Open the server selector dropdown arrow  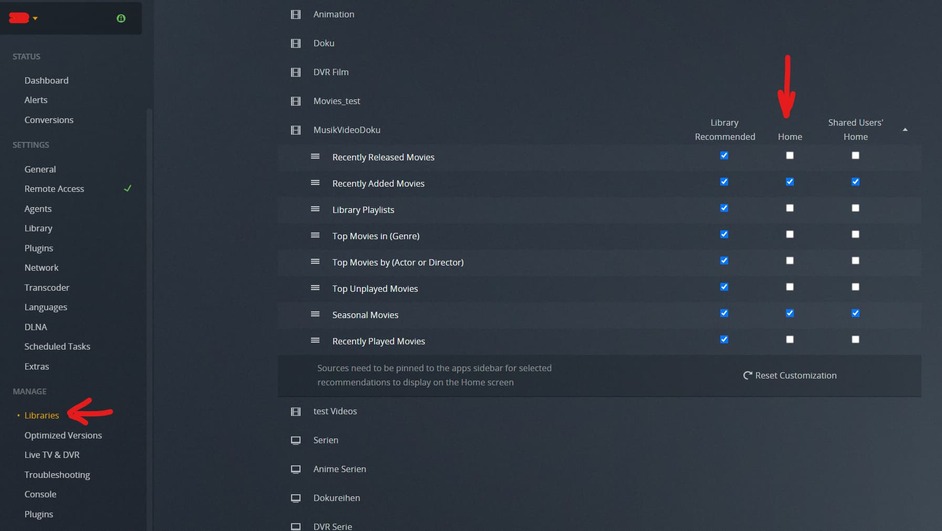(x=35, y=19)
